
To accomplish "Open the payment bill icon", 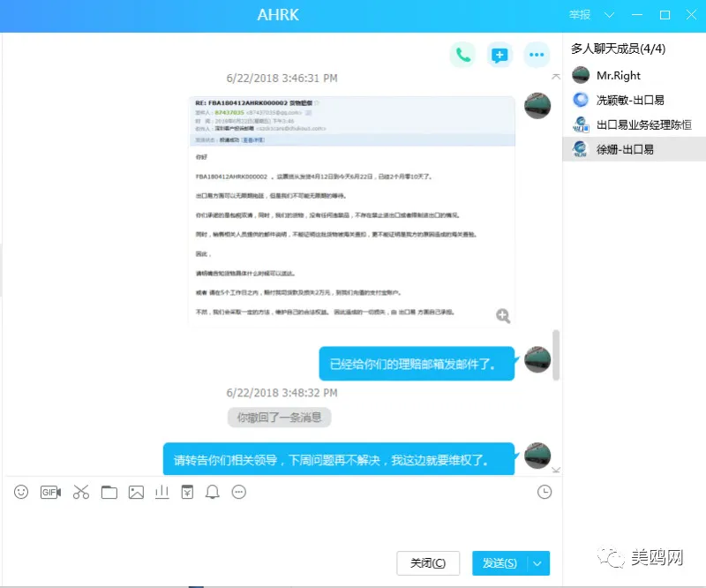I will [x=187, y=492].
